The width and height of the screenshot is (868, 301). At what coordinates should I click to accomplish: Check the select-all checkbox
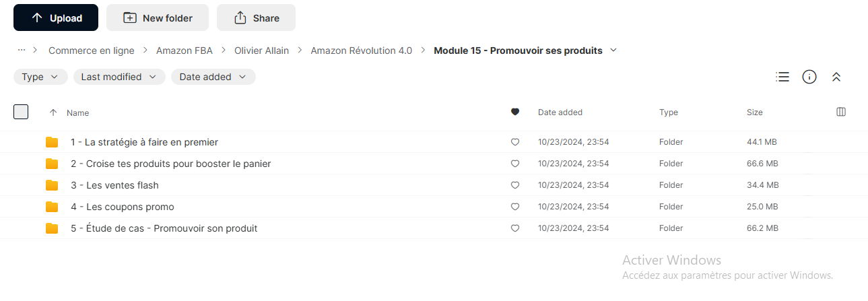click(21, 112)
